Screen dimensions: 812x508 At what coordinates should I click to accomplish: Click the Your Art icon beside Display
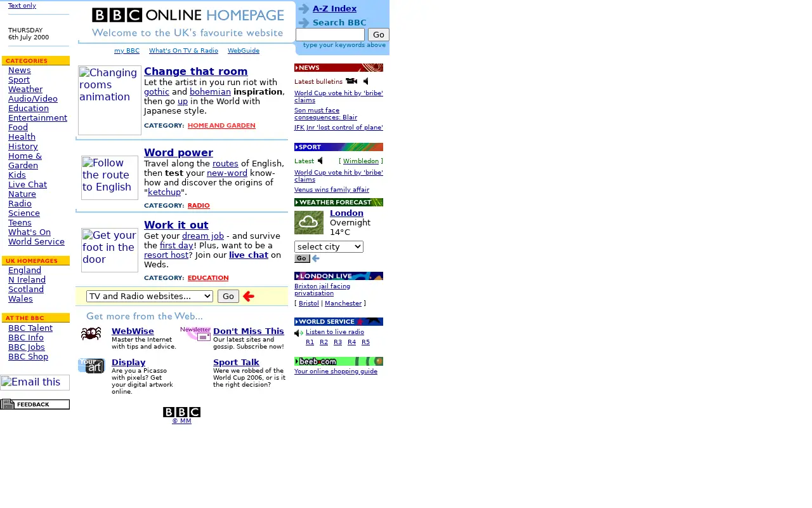pos(91,366)
